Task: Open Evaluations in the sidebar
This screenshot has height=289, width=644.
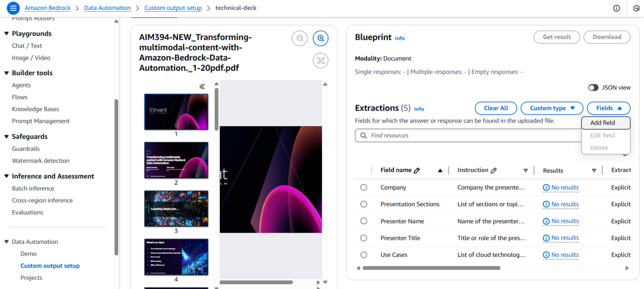Action: click(27, 212)
